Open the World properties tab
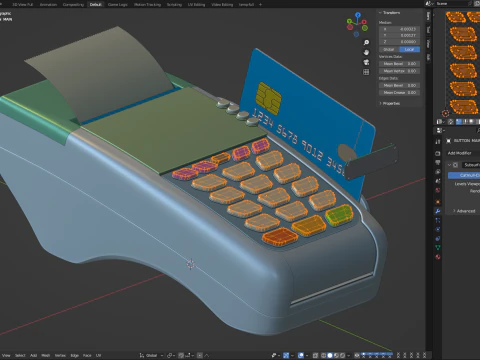Viewport: 480px width, 360px height. tap(438, 190)
